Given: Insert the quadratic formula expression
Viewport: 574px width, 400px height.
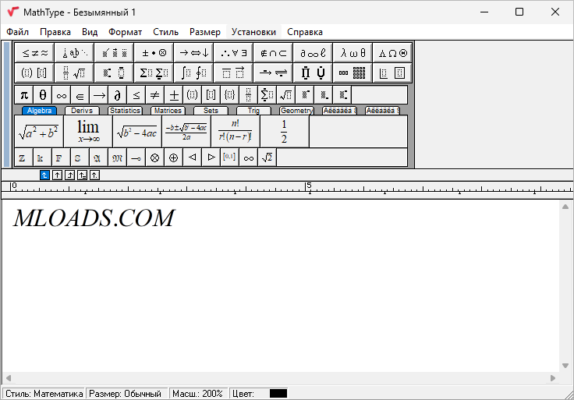Looking at the screenshot, I should (x=186, y=132).
